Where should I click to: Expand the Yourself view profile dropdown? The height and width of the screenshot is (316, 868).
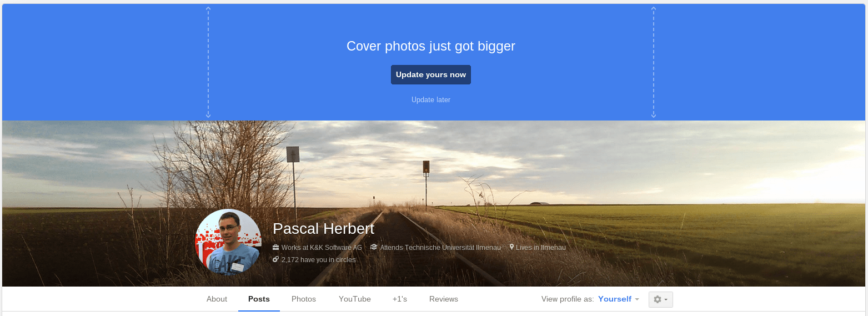pyautogui.click(x=619, y=299)
